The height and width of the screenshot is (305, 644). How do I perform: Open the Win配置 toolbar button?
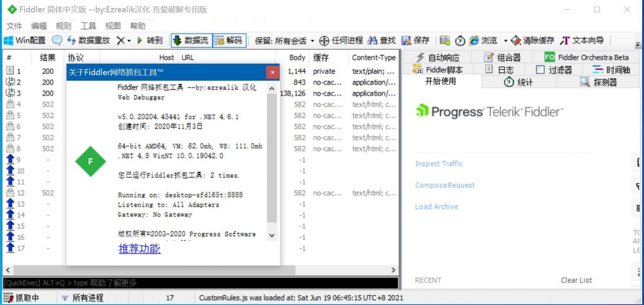tap(24, 41)
